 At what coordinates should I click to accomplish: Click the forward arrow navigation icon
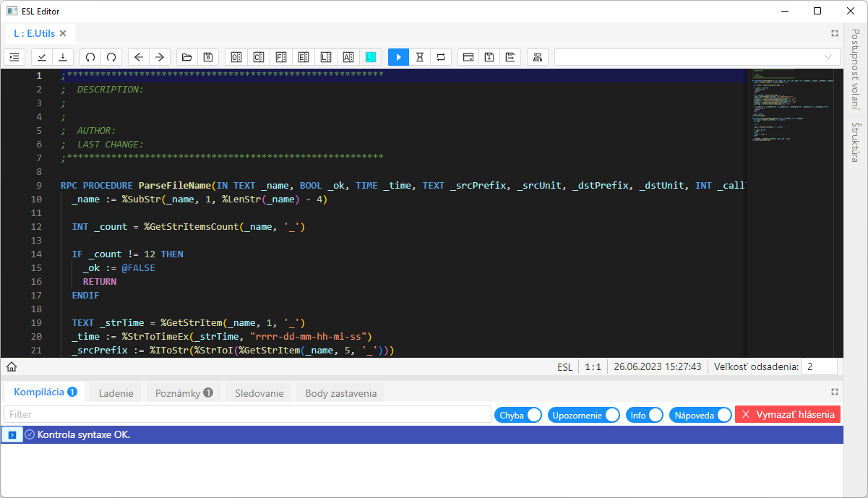click(160, 57)
